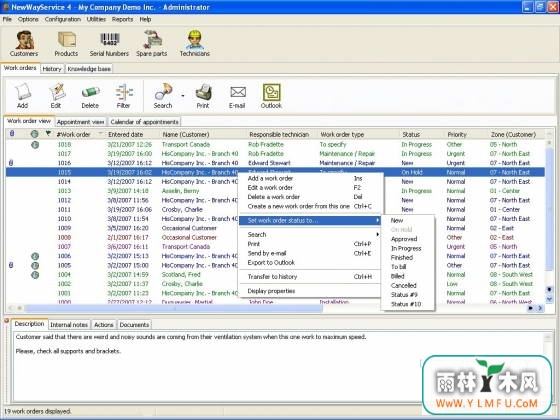560x420 pixels.
Task: Click the Filter toolbar icon
Action: coord(124,95)
